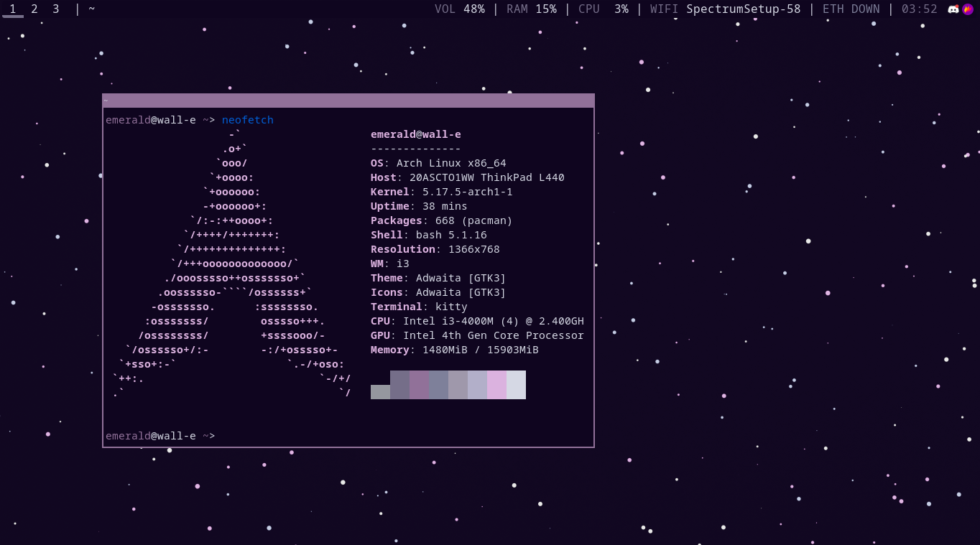Click the kitty window title bar
Viewport: 980px width, 545px height.
point(348,100)
